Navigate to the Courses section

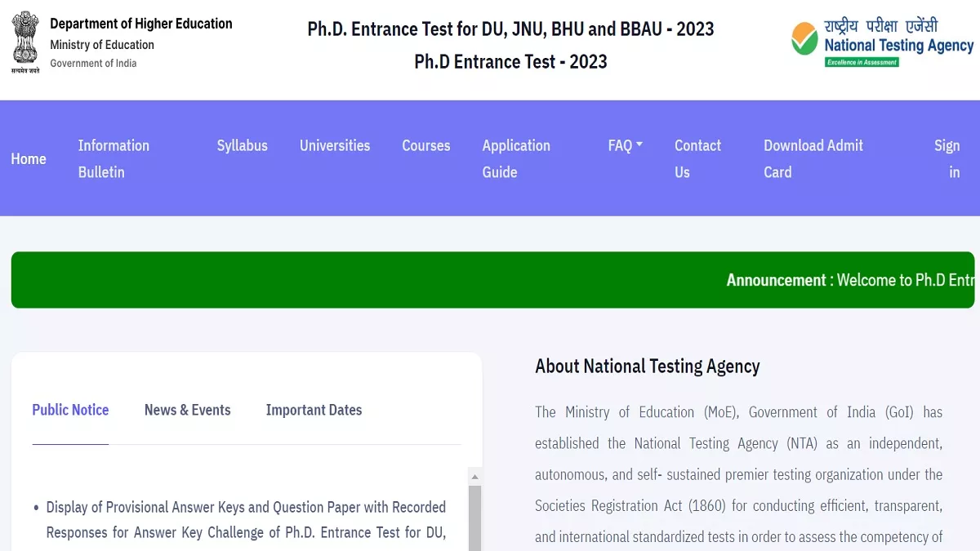click(425, 145)
